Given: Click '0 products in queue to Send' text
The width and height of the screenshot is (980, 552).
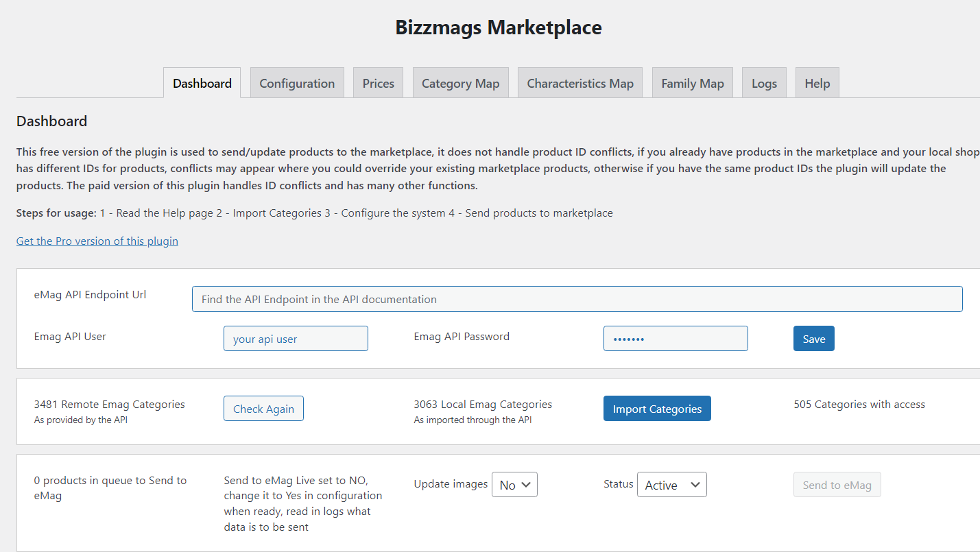Looking at the screenshot, I should pos(110,488).
